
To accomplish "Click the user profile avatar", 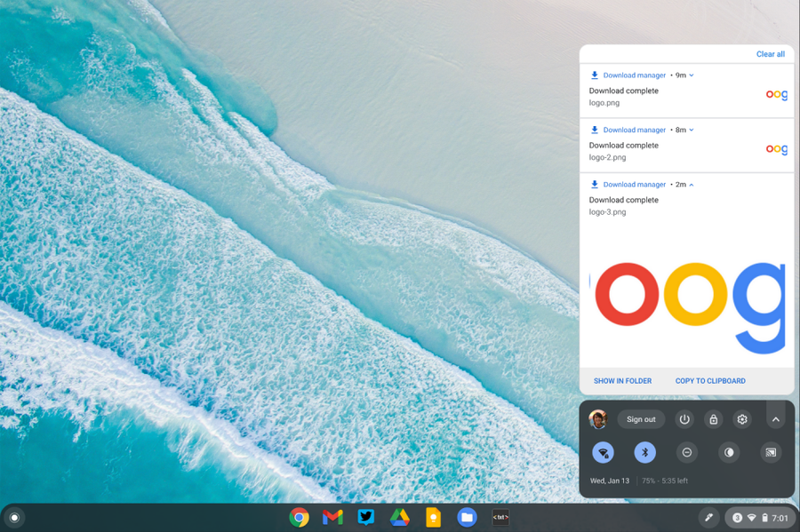I will (x=598, y=419).
